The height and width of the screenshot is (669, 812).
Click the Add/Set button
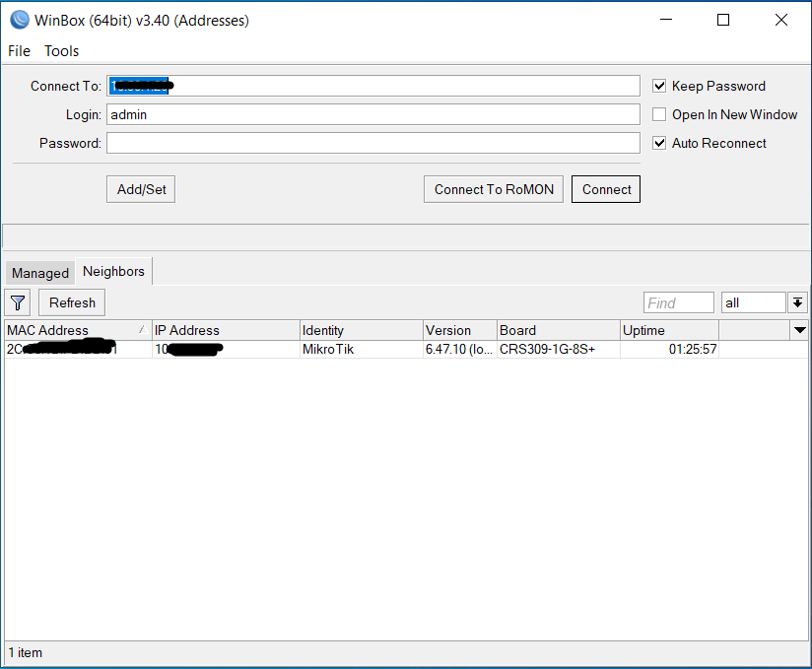(141, 189)
